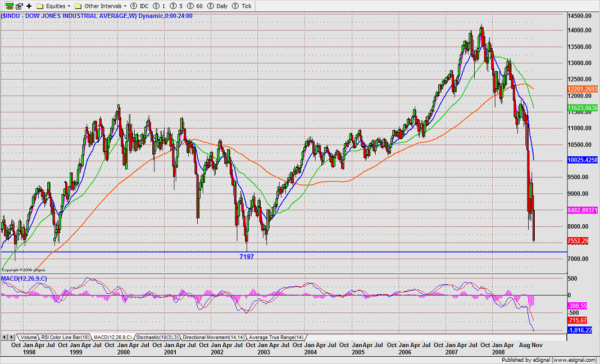Expand the Equities dropdown arrow
The image size is (600, 364).
[x=69, y=6]
